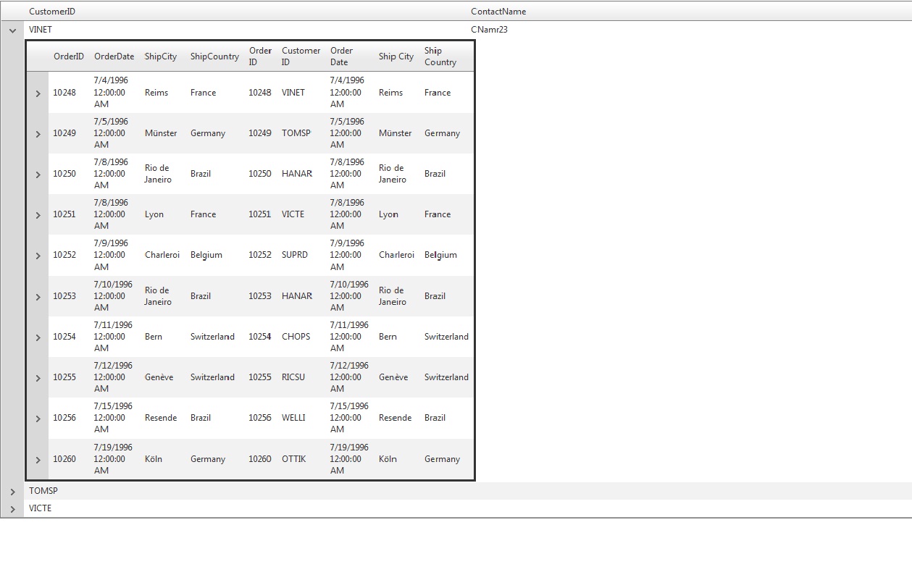Expand order 10248 row details

coord(38,93)
